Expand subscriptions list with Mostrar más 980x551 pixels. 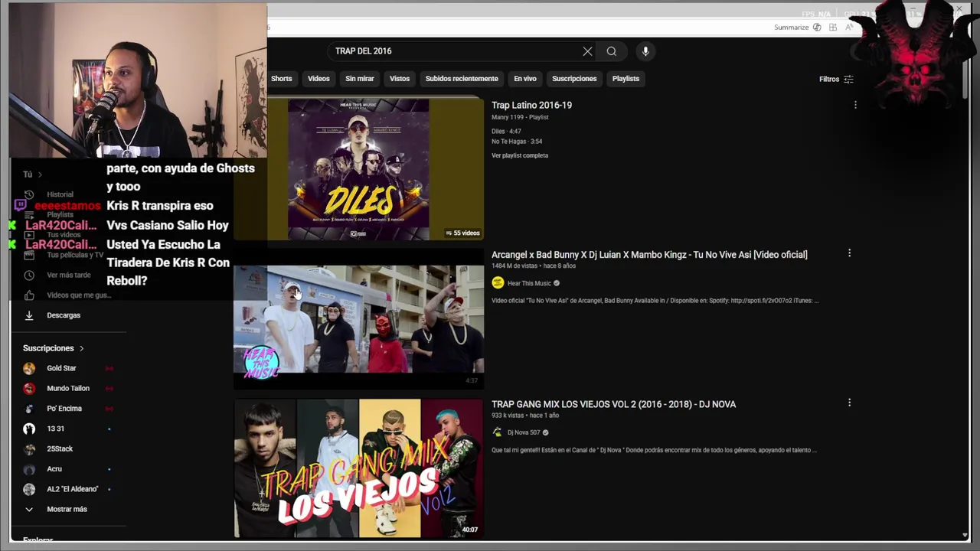pyautogui.click(x=55, y=509)
